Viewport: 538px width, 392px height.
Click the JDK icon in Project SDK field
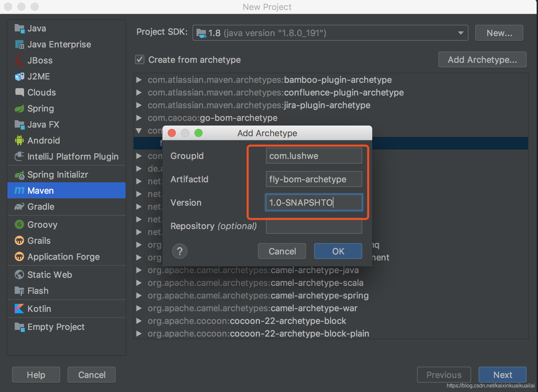click(x=201, y=33)
